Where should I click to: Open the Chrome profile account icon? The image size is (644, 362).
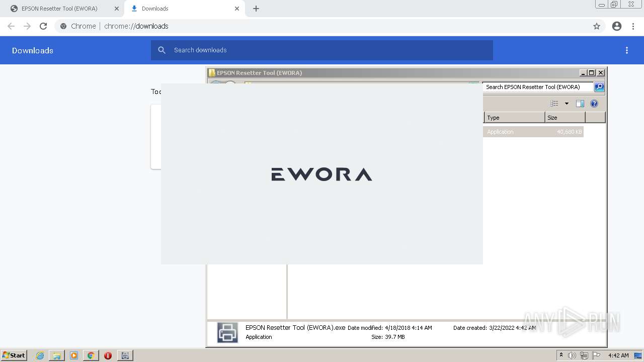(x=617, y=26)
